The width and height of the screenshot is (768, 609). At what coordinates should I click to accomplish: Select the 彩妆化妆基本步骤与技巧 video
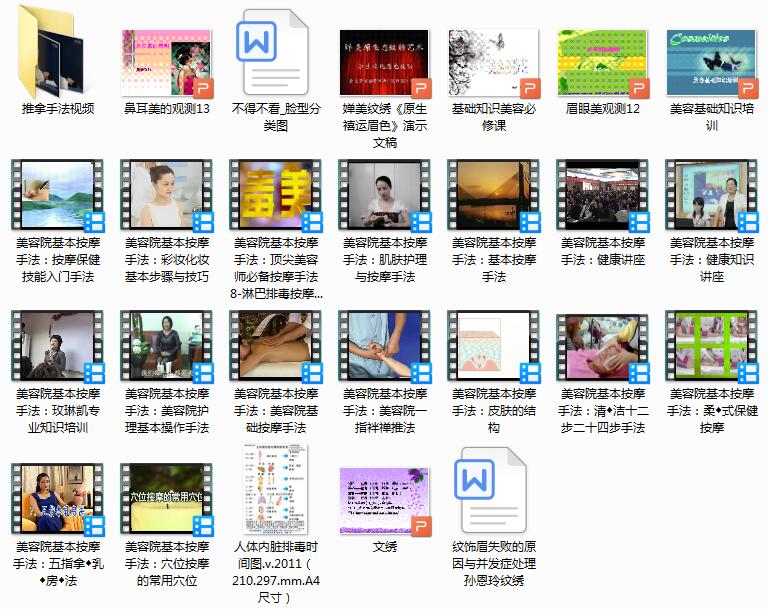[166, 194]
